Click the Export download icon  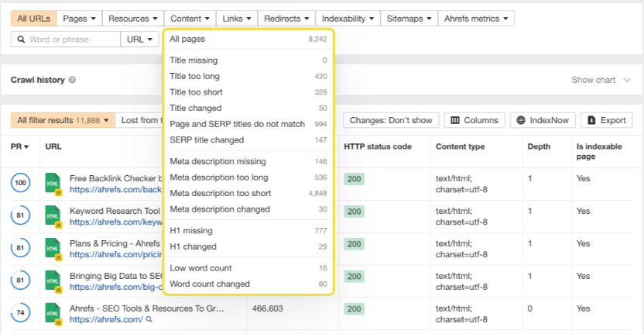click(591, 120)
